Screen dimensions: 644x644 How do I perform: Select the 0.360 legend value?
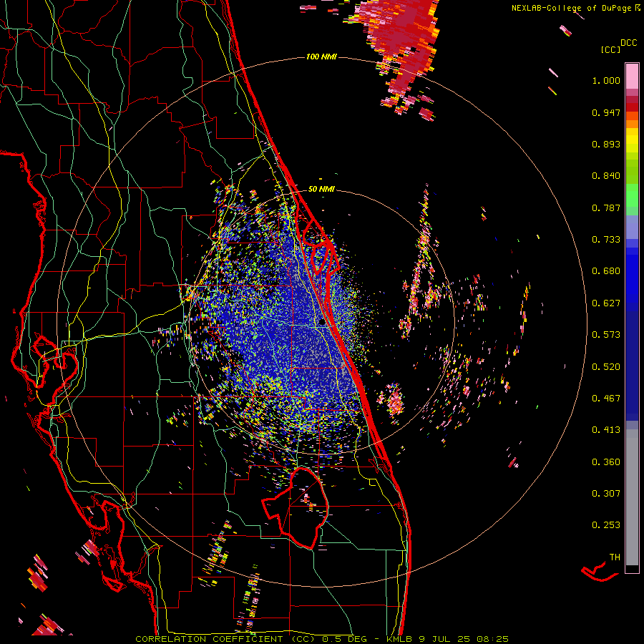pos(606,462)
